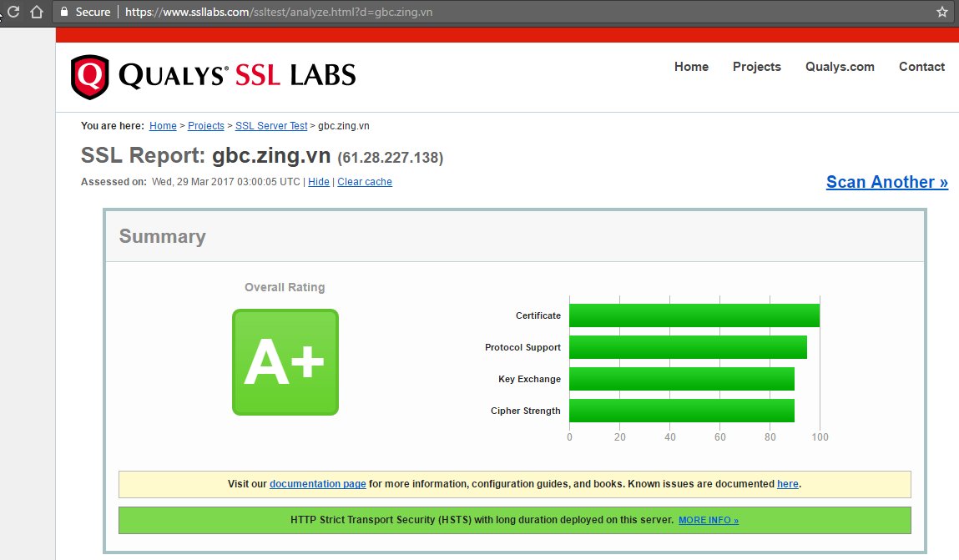Click the Qualys shield logo
Image resolution: width=959 pixels, height=560 pixels.
click(x=90, y=77)
